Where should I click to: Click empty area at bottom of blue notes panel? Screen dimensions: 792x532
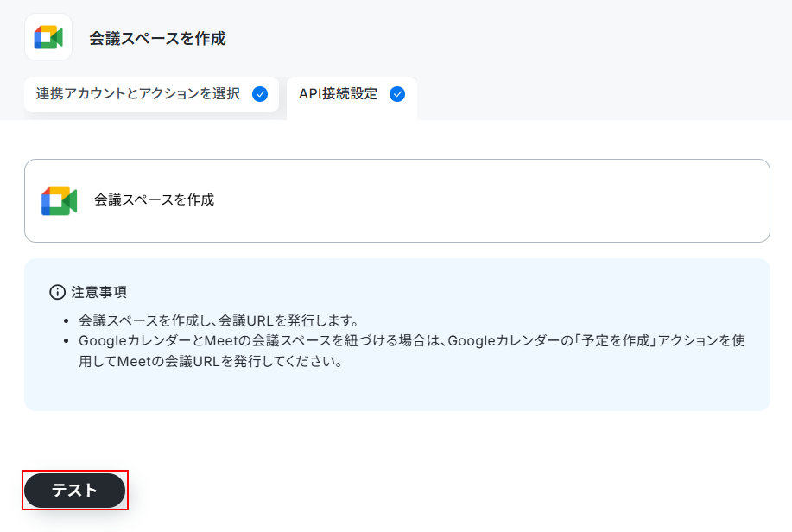click(397, 391)
